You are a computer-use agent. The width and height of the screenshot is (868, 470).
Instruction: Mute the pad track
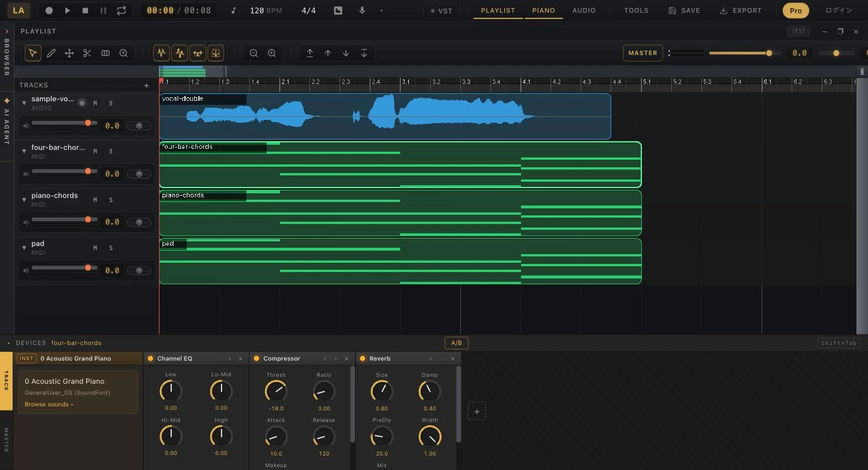point(95,248)
